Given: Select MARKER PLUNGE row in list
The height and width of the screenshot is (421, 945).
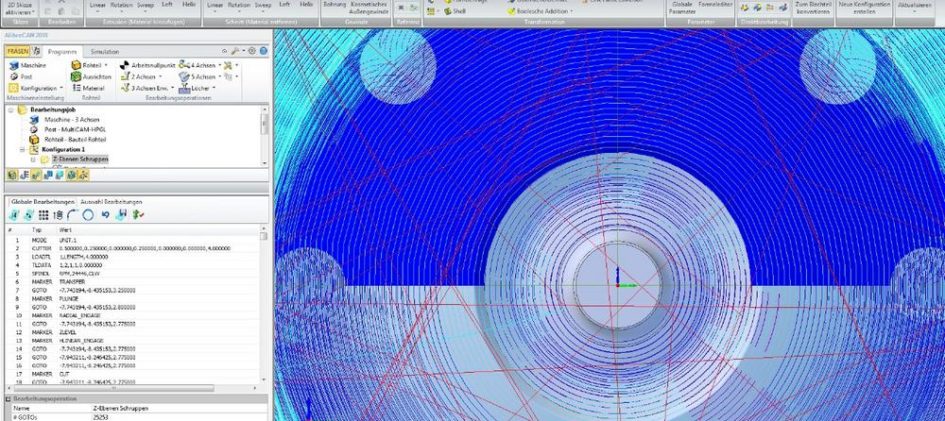Looking at the screenshot, I should 133,299.
